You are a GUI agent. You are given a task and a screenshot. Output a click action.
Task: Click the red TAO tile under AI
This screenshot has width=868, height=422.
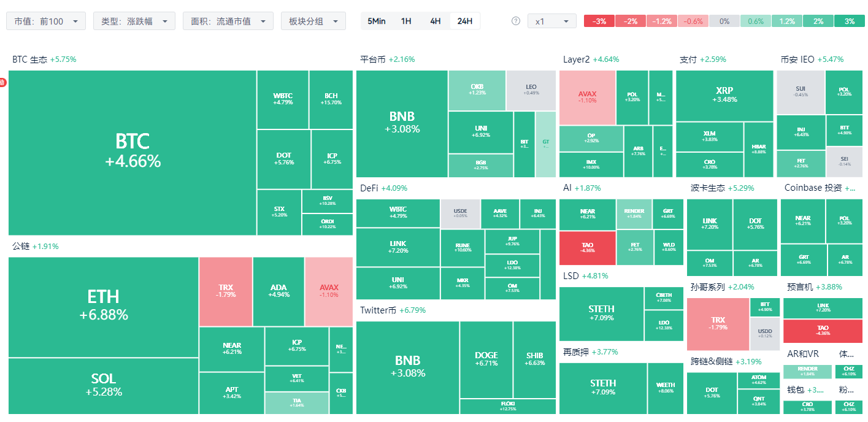click(x=587, y=248)
